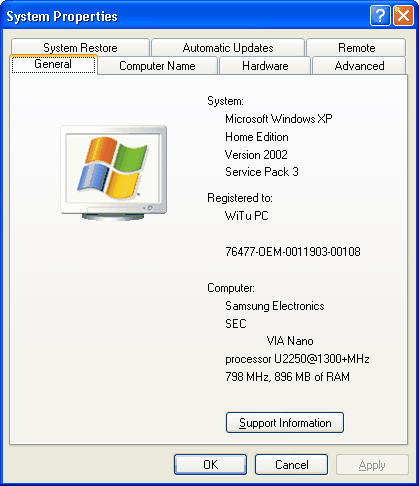
Task: Open Support Information
Action: tap(285, 423)
